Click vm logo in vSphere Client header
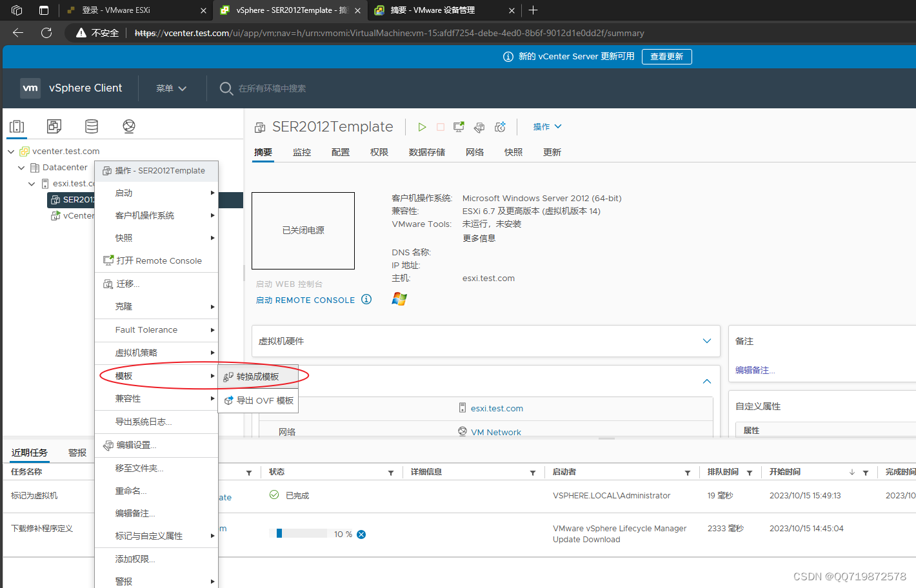This screenshot has width=916, height=588. coord(30,88)
